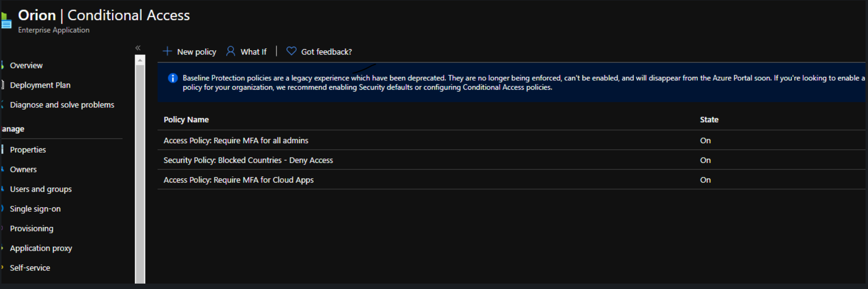
Task: Launch the What If tool label
Action: (253, 52)
